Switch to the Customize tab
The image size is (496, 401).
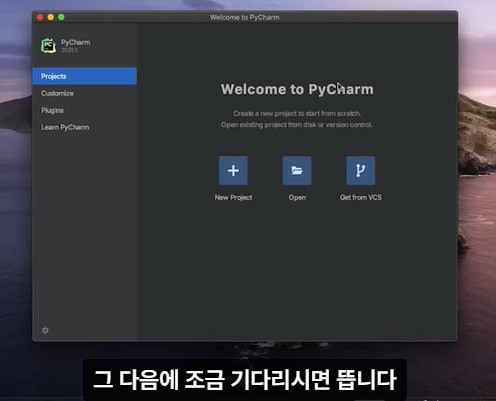(x=85, y=93)
